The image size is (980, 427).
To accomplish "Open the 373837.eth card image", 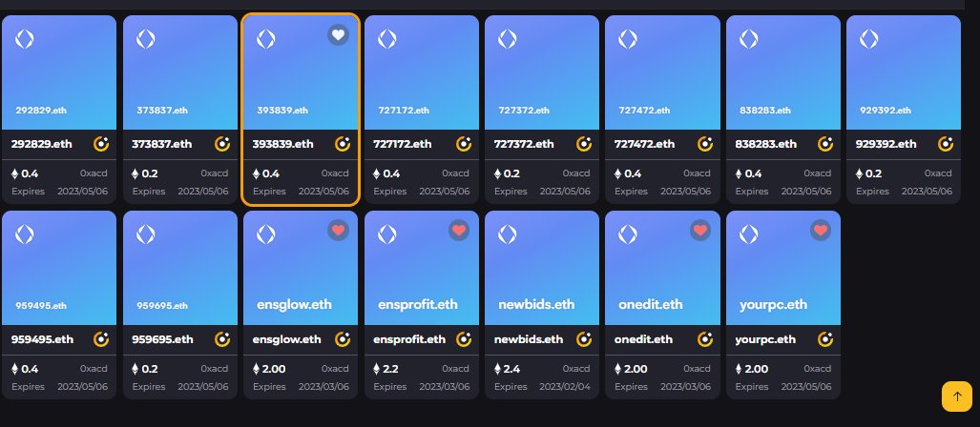I will click(x=180, y=72).
